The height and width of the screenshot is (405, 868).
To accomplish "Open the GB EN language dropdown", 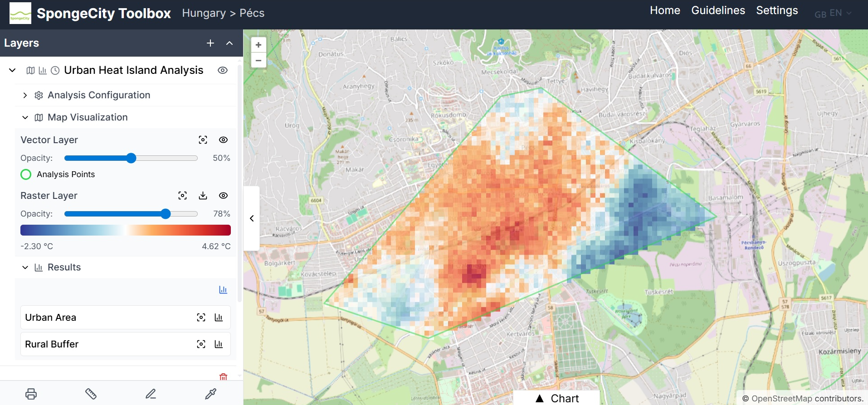I will pyautogui.click(x=833, y=14).
